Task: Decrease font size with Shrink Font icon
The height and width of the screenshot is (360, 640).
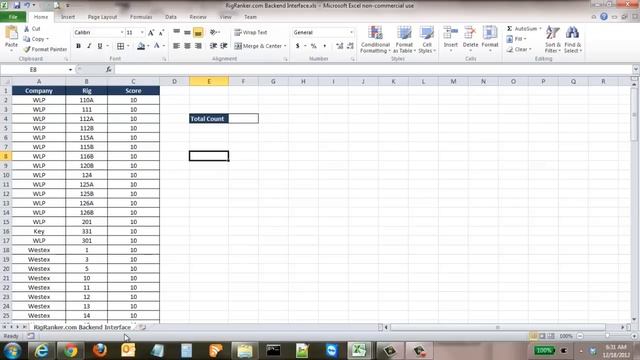Action: pyautogui.click(x=161, y=33)
